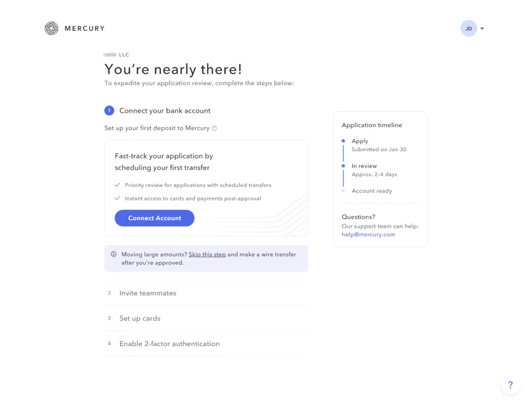Expand the account dropdown arrow
Viewport: 532px width, 403px height.
coord(482,29)
